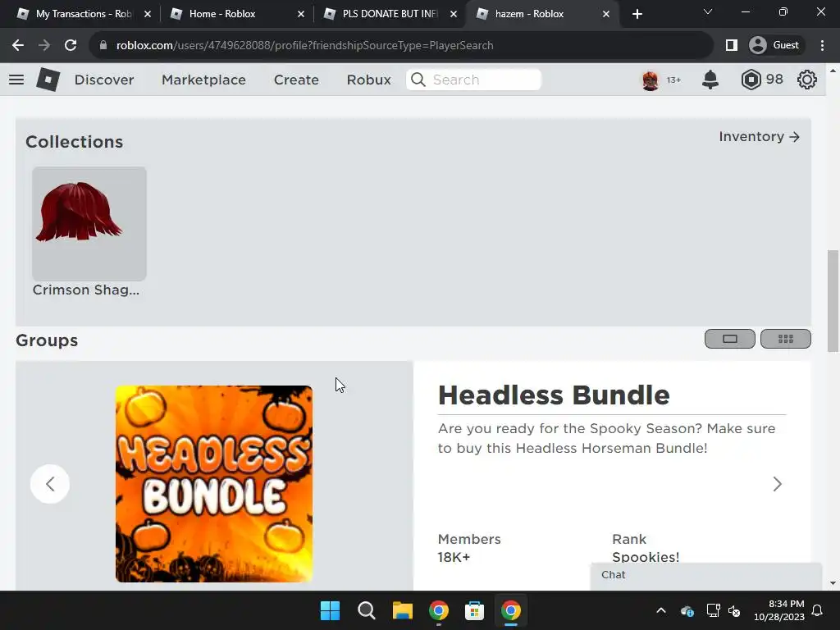Screen dimensions: 840x630
Task: Click the browser forward arrow
Action: 44,46
